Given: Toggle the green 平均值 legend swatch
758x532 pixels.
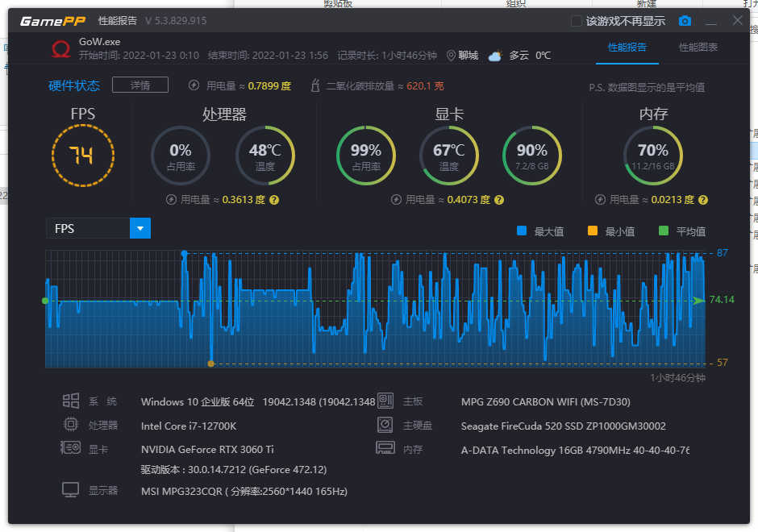Looking at the screenshot, I should click(x=664, y=231).
